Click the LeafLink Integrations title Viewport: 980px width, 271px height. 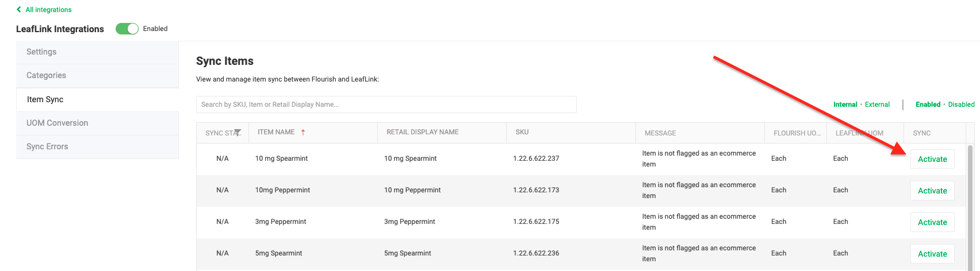click(x=60, y=29)
